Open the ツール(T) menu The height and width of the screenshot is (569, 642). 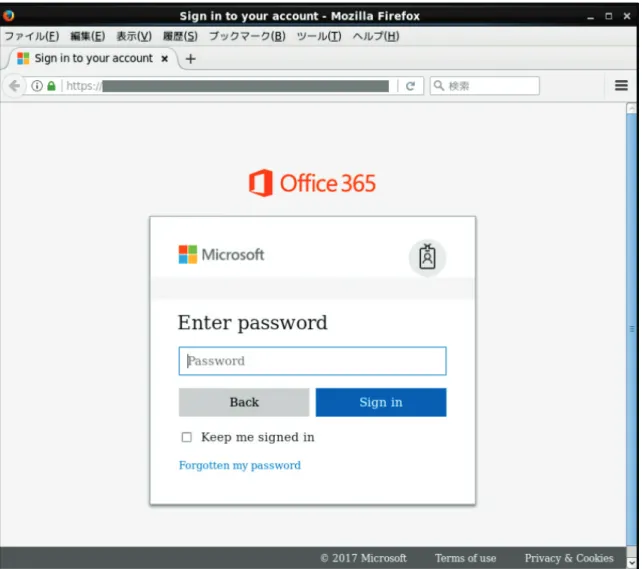click(319, 36)
